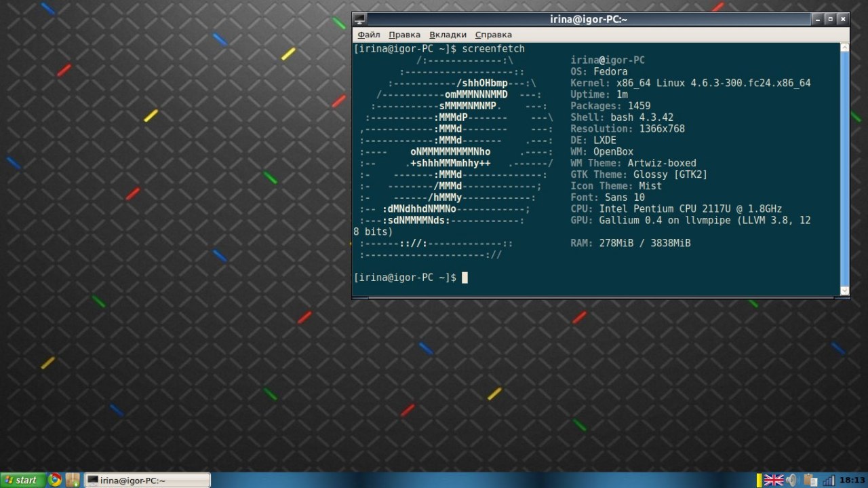Click the screenfetch command text

[493, 49]
